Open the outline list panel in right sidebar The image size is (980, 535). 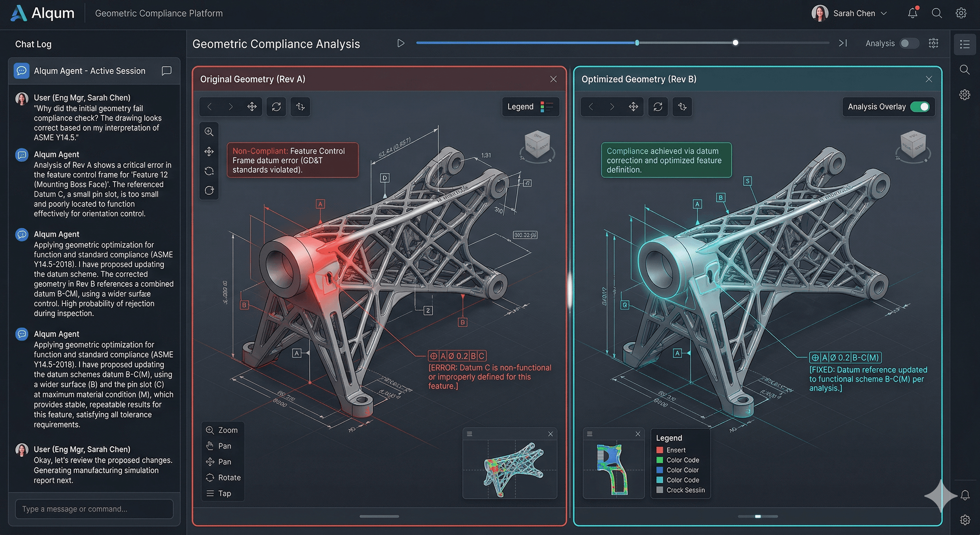(x=965, y=44)
